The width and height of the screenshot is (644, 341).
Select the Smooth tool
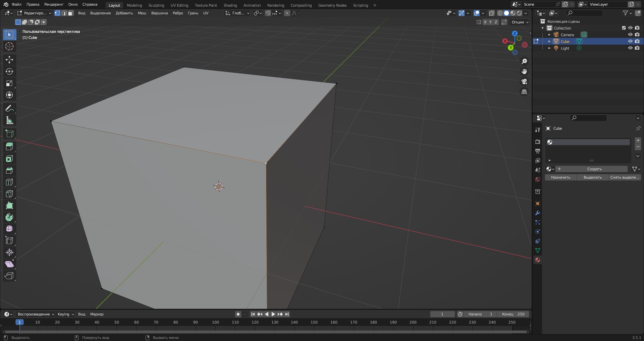coord(9,229)
